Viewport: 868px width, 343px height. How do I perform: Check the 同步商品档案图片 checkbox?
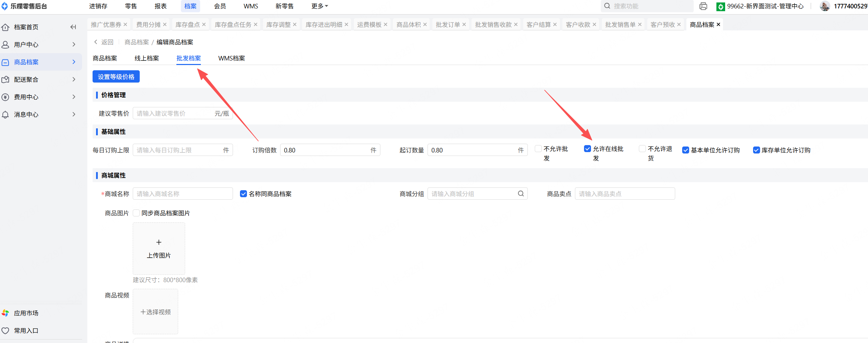tap(136, 213)
